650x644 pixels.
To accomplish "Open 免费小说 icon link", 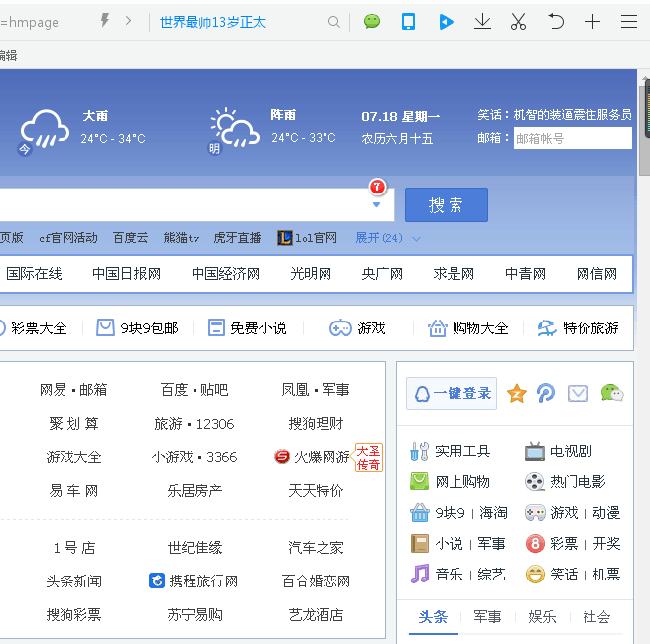I will click(247, 327).
